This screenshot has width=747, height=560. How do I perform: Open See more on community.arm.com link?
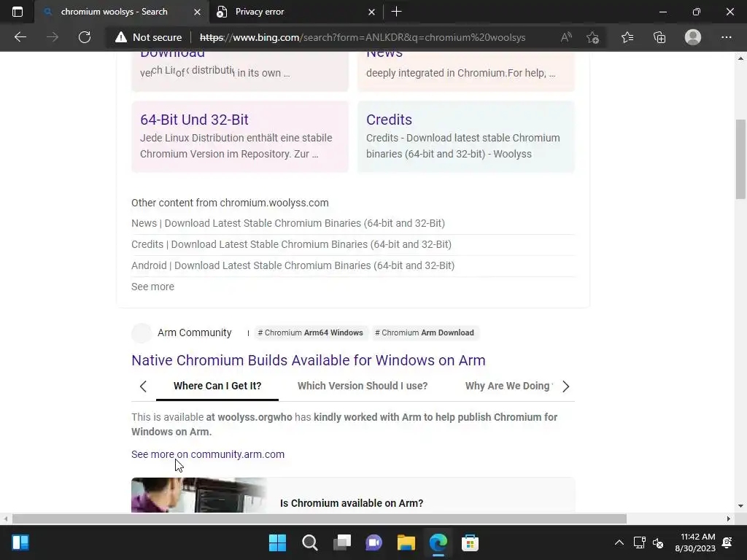208,454
